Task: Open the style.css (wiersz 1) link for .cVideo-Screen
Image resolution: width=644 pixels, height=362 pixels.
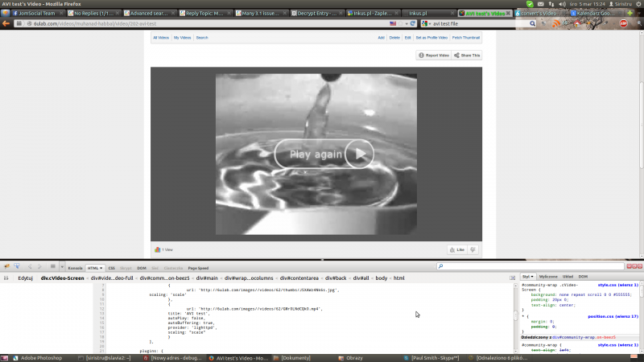Action: tap(617, 285)
